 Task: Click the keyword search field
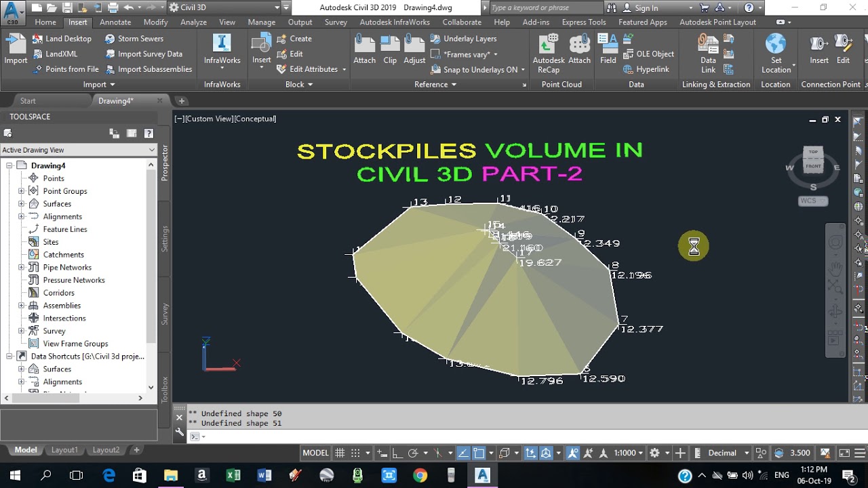coord(545,8)
